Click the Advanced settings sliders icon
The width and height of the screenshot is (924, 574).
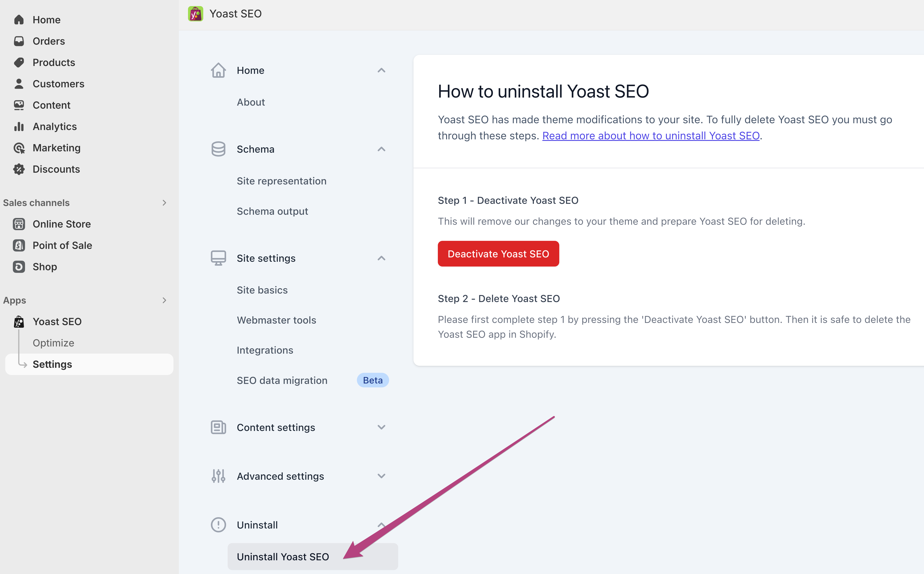[218, 476]
